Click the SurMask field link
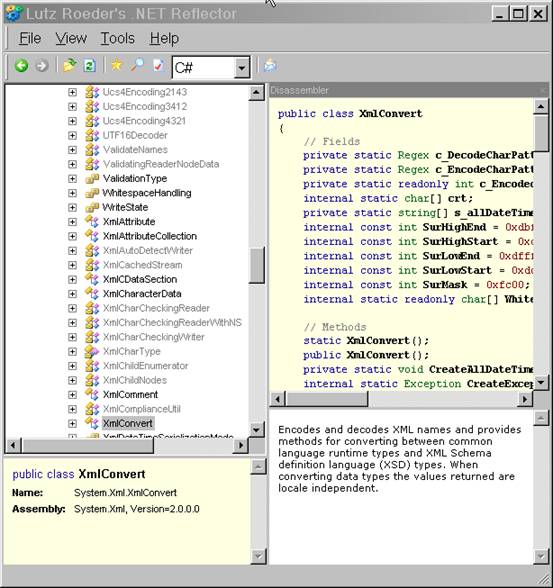Viewport: 553px width, 588px height. coord(445,285)
